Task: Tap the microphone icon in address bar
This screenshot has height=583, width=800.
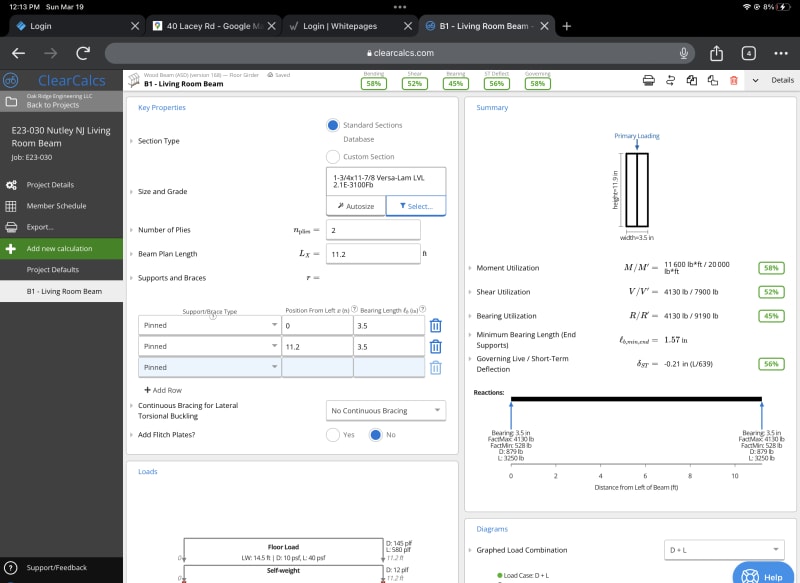Action: pyautogui.click(x=684, y=53)
